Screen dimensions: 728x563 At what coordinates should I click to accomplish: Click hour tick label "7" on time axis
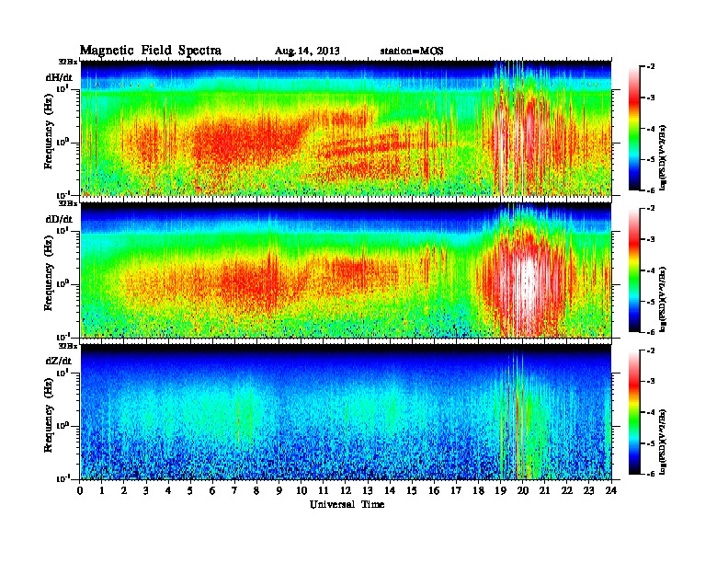pyautogui.click(x=235, y=491)
